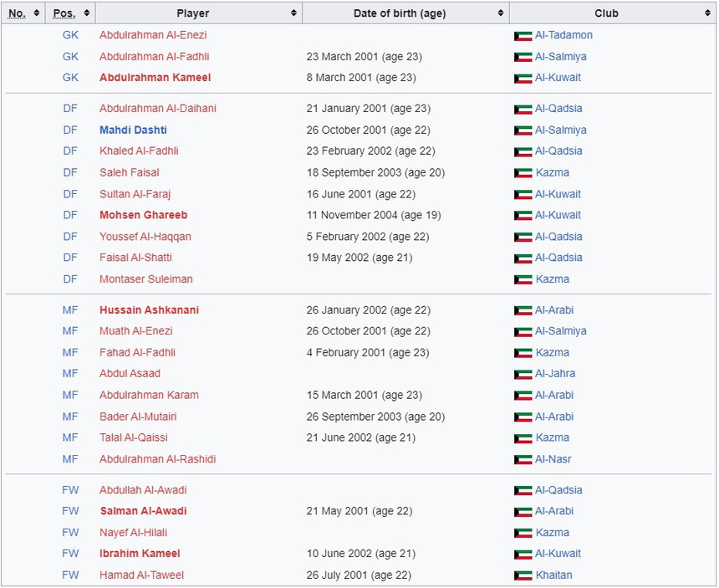The image size is (719, 588).
Task: Open the Al-Tadamon club link
Action: coord(563,35)
